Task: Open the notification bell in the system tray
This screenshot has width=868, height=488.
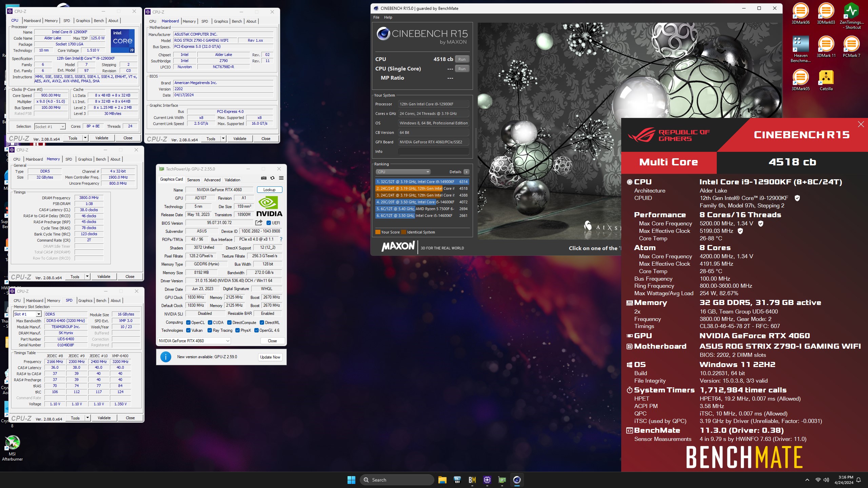Action: (x=859, y=480)
